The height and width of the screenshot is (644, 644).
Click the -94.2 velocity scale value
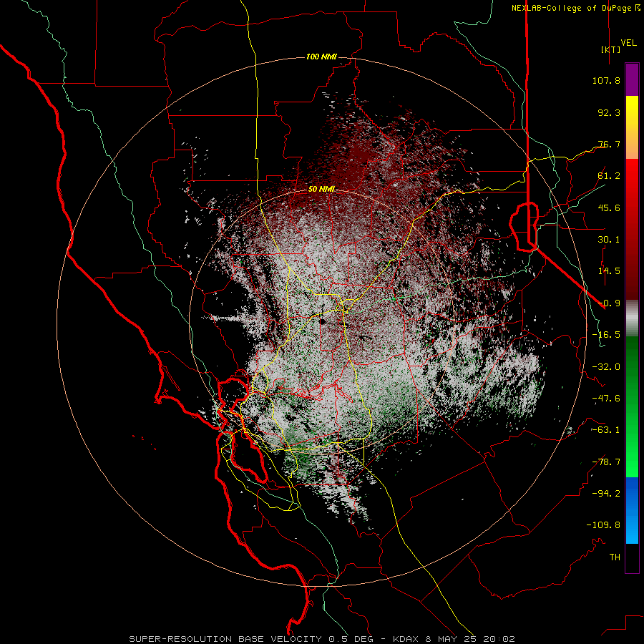(x=606, y=493)
